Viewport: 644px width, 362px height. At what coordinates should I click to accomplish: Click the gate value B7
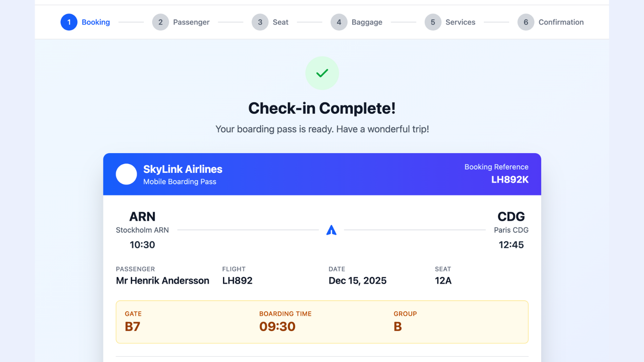[132, 327]
